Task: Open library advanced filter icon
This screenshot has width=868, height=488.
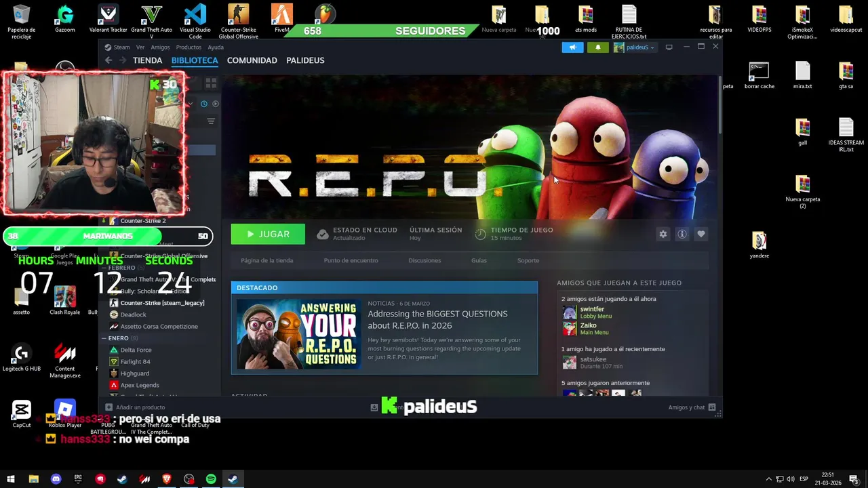Action: tap(211, 121)
